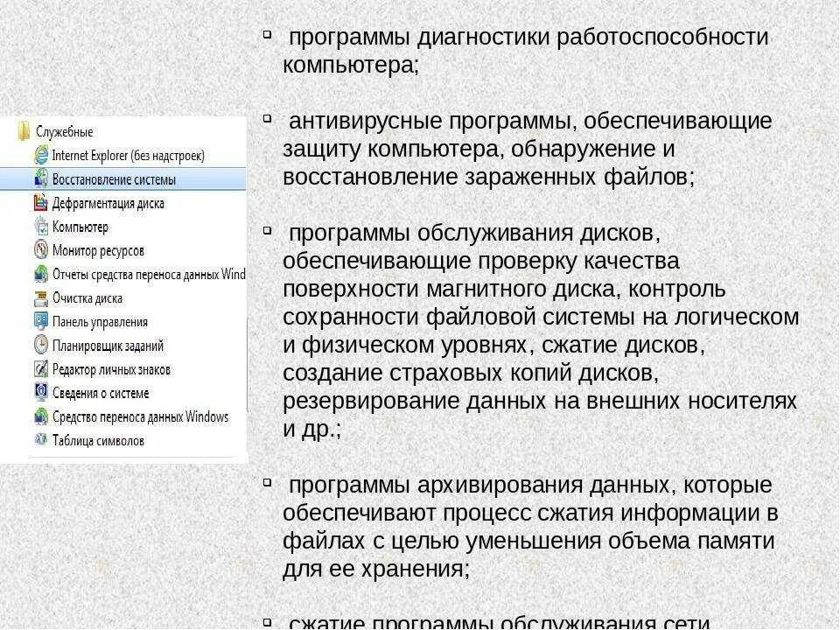Image resolution: width=840 pixels, height=630 pixels.
Task: Open Планировщик заданий entry
Action: (x=108, y=346)
